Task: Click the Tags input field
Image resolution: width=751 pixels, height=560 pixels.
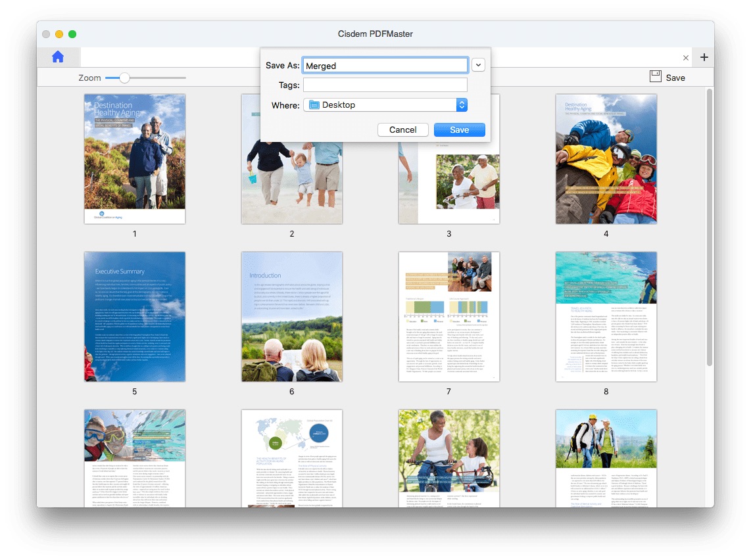Action: (x=385, y=85)
